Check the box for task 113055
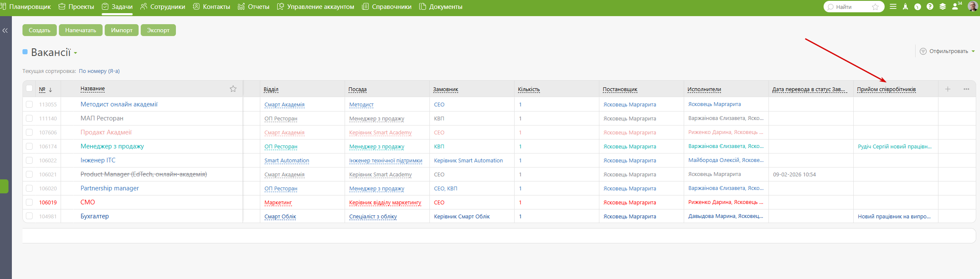980x279 pixels. (29, 104)
